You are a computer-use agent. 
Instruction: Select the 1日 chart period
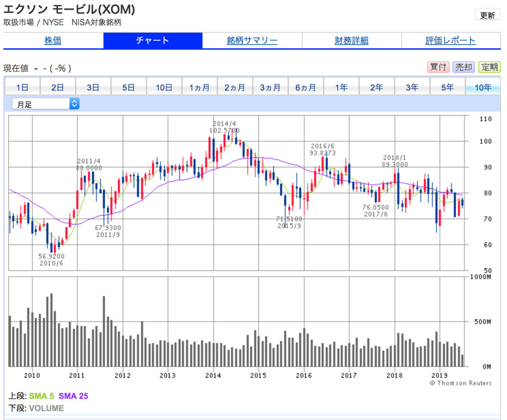pyautogui.click(x=22, y=87)
